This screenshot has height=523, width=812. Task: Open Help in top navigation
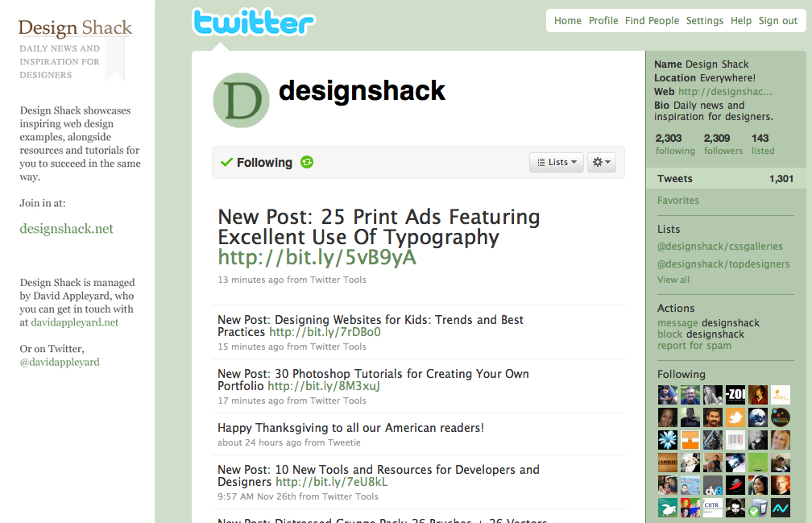[x=741, y=21]
